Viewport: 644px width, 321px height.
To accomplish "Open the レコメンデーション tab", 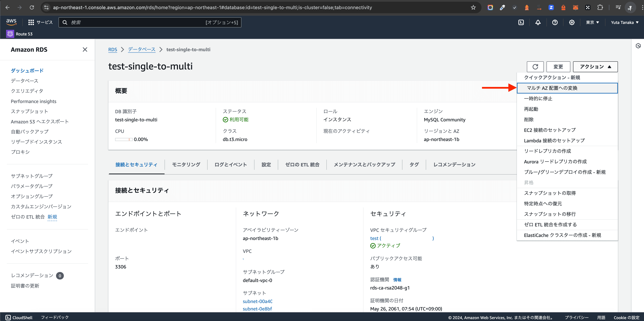I will tap(454, 165).
